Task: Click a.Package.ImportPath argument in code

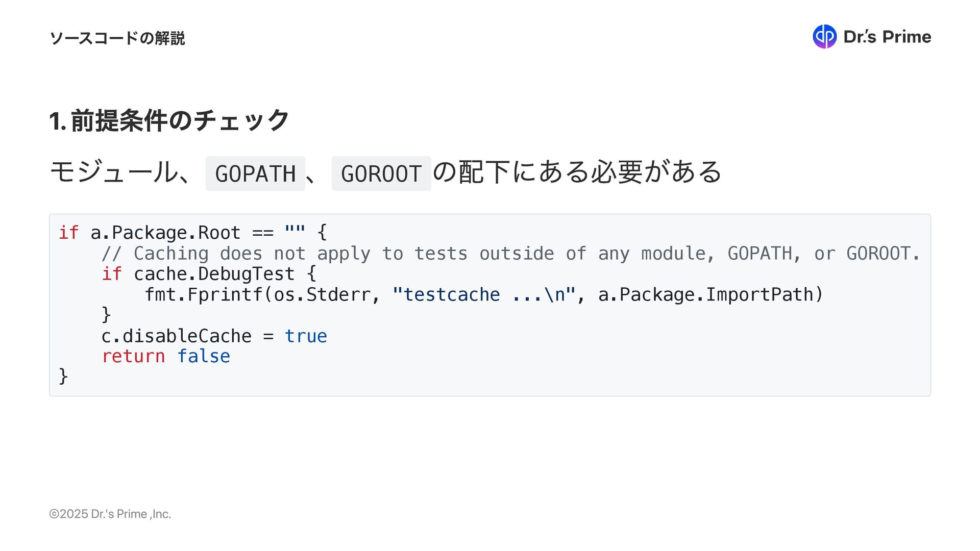Action: [705, 295]
